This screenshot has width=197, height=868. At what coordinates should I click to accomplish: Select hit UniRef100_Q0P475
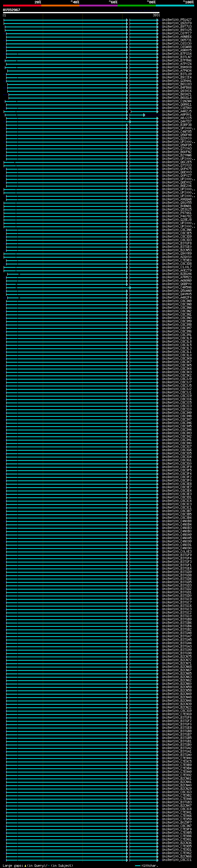click(x=176, y=169)
